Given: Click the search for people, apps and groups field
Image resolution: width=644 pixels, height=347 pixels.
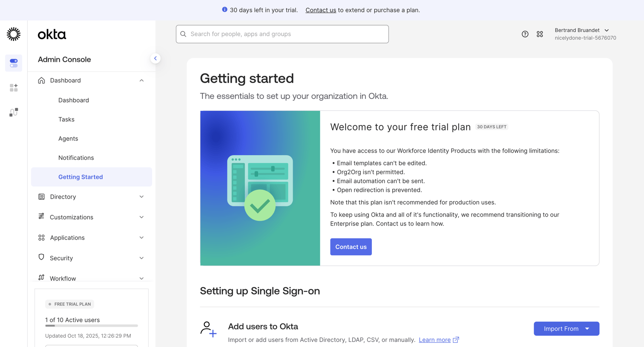Looking at the screenshot, I should [x=282, y=34].
